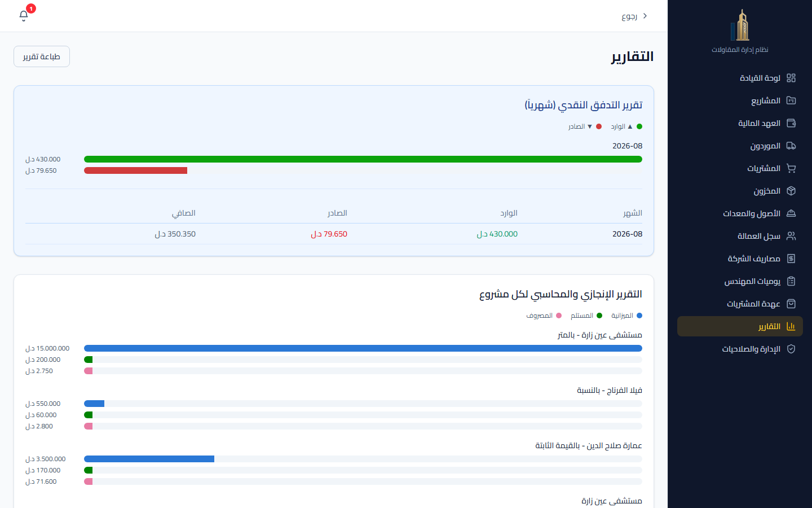
Task: Click the box icon for المخزون
Action: 791,191
